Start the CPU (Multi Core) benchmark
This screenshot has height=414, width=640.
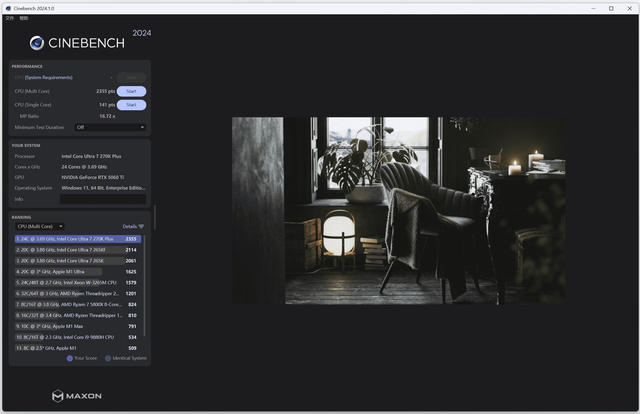click(131, 91)
